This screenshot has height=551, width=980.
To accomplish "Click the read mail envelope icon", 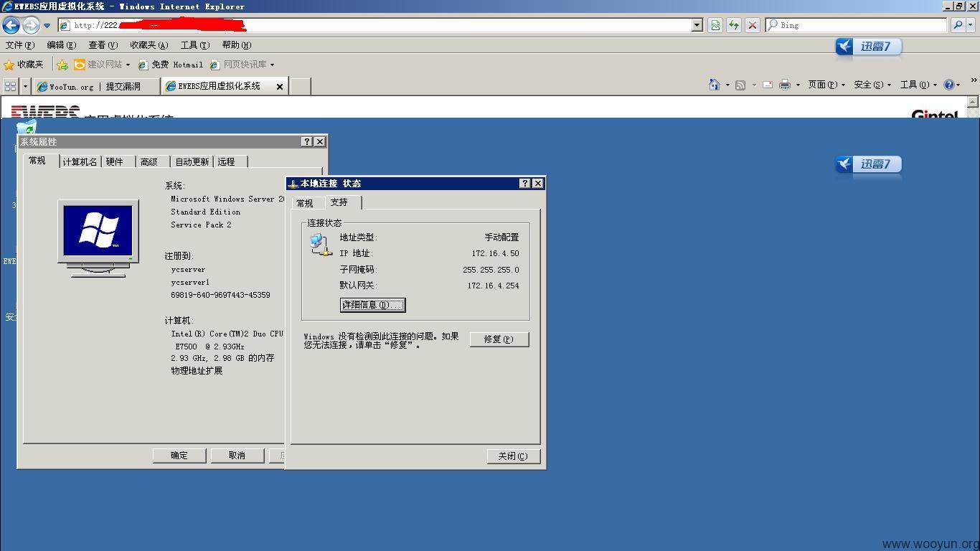I will tap(767, 85).
